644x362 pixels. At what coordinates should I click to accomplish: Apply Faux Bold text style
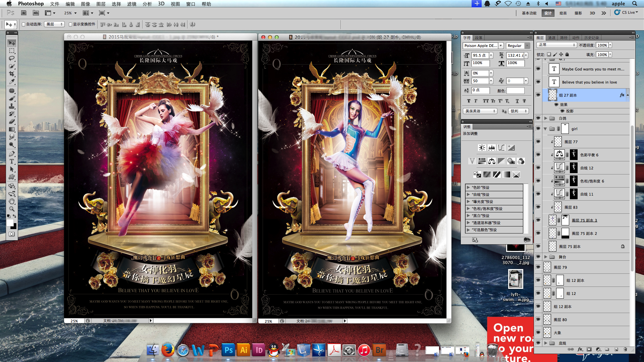pos(469,101)
